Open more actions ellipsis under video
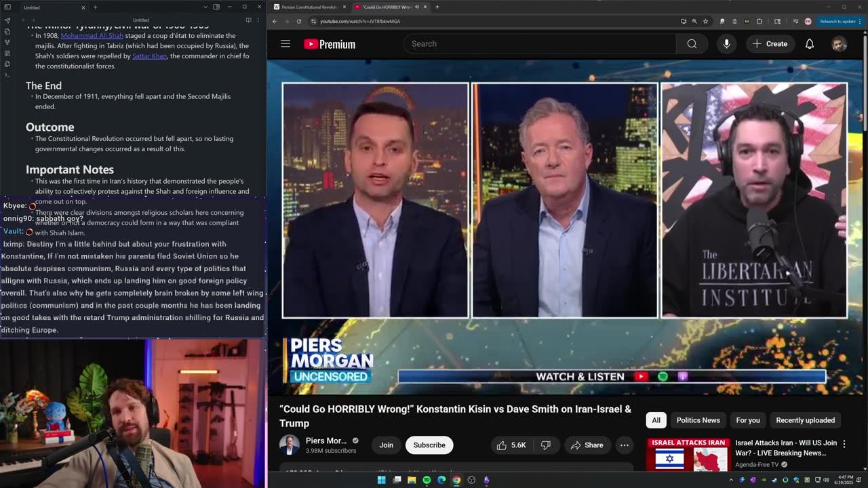868x488 pixels. tap(625, 445)
